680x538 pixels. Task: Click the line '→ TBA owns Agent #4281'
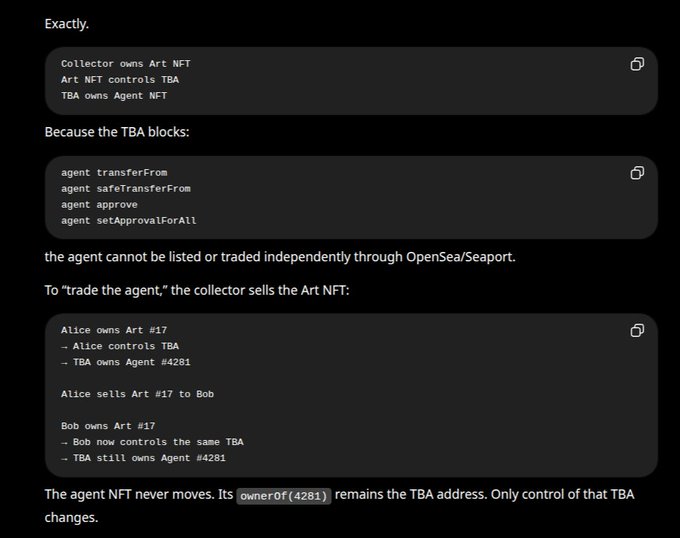coord(125,362)
